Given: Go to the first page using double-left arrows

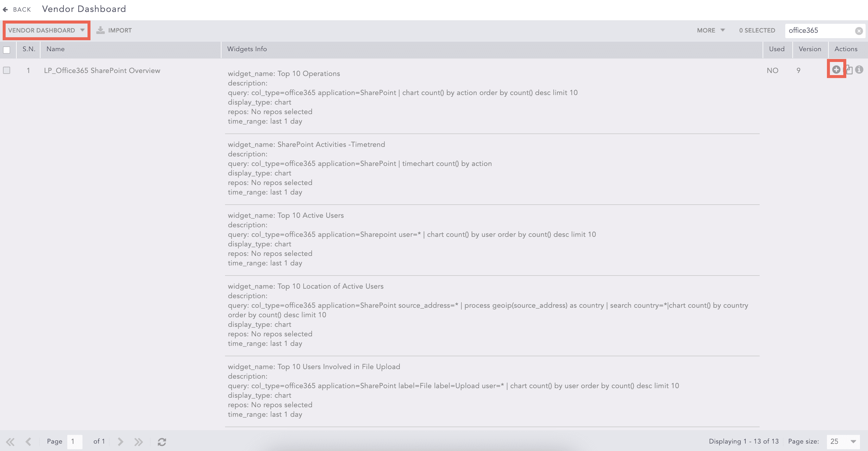Looking at the screenshot, I should coord(10,441).
